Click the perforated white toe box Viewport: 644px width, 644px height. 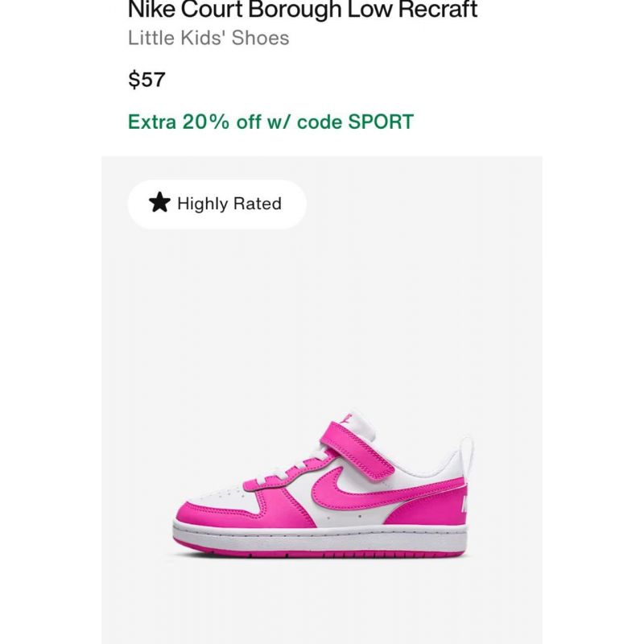tap(222, 495)
